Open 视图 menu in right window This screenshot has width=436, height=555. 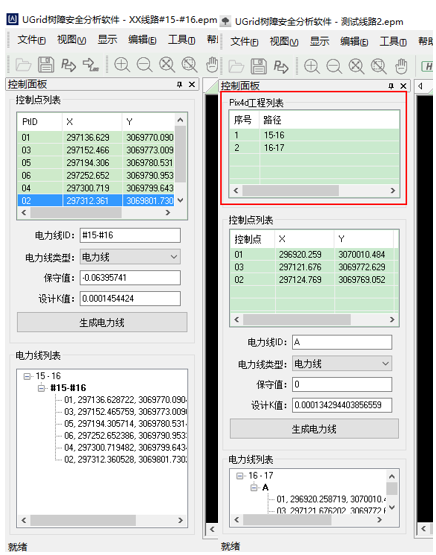pyautogui.click(x=284, y=41)
